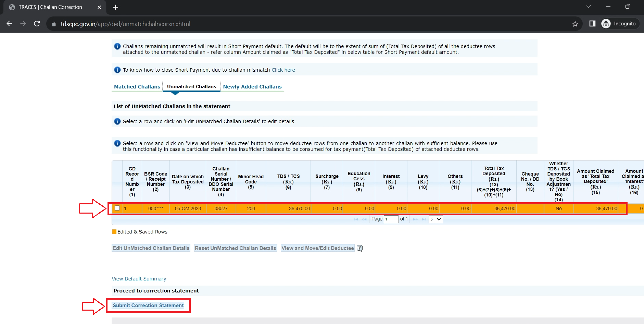Open the View Default Summary link

tap(139, 279)
